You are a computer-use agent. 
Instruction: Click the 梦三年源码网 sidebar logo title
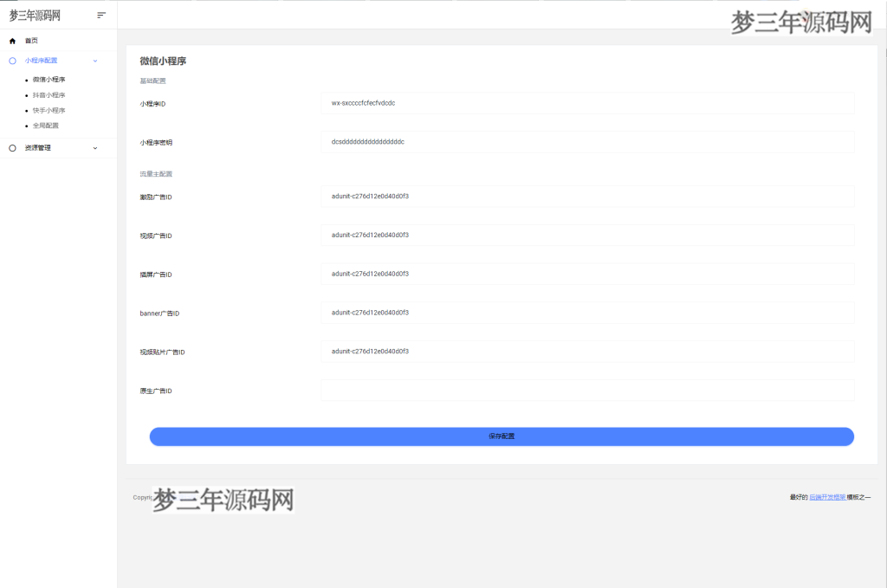pos(35,15)
